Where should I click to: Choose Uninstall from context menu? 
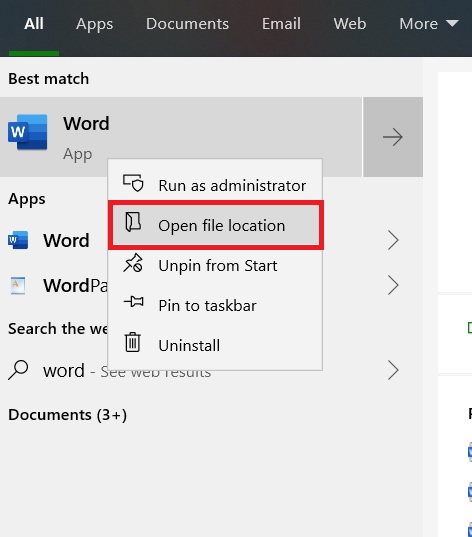215,345
